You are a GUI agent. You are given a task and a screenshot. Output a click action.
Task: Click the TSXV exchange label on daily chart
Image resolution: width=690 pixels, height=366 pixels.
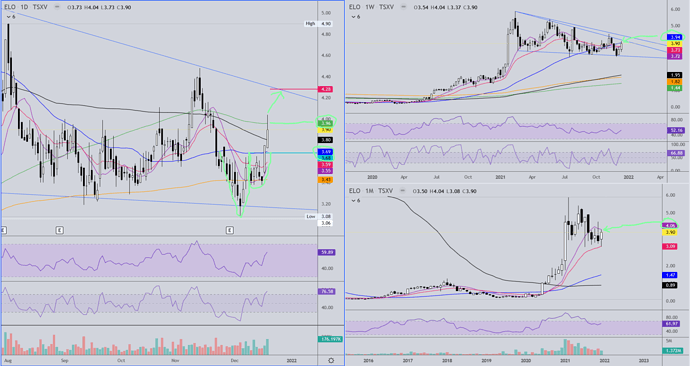[x=40, y=7]
